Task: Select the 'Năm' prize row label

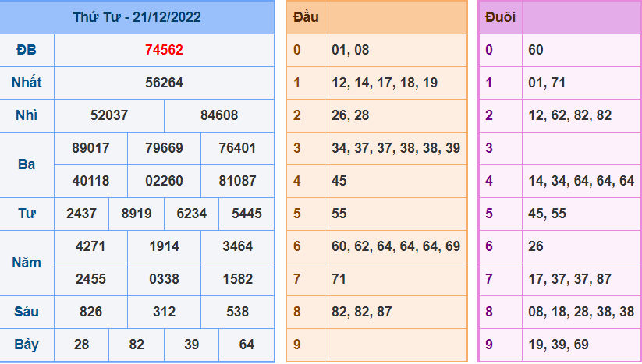Action: [27, 263]
